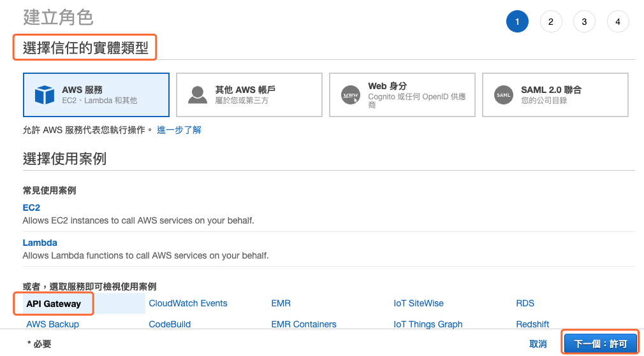Click the 建立角色 page title

[58, 17]
